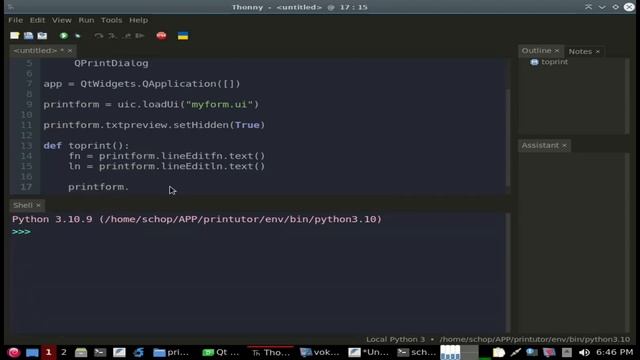The width and height of the screenshot is (640, 360).
Task: Open the Edit menu
Action: click(37, 20)
